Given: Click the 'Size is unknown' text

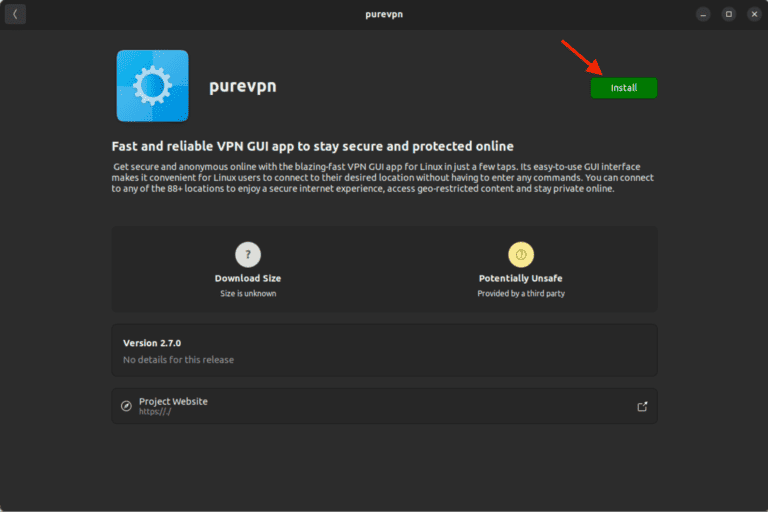Looking at the screenshot, I should coord(248,294).
